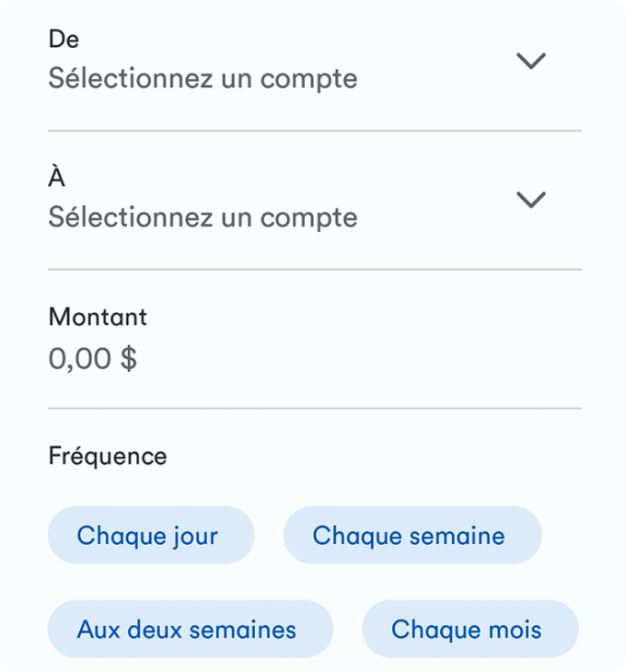
Task: Click the "0,00" digits in Montant
Action: pyautogui.click(x=80, y=358)
